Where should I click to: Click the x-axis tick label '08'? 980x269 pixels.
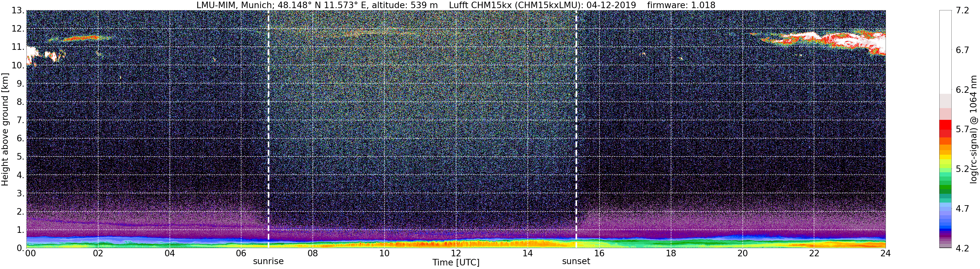[x=313, y=253]
